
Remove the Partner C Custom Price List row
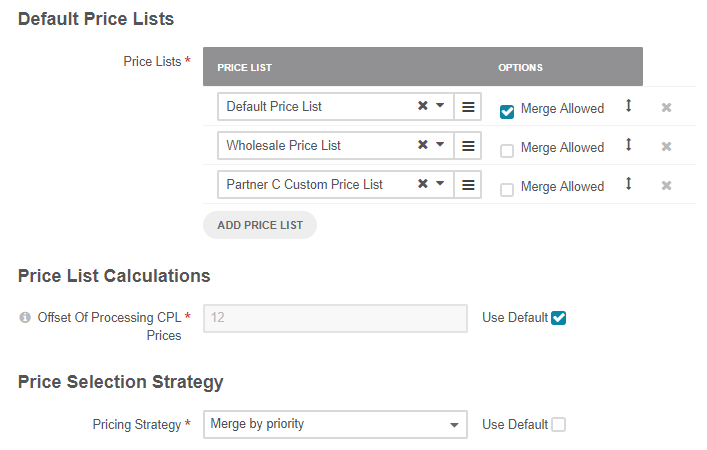[x=666, y=186]
